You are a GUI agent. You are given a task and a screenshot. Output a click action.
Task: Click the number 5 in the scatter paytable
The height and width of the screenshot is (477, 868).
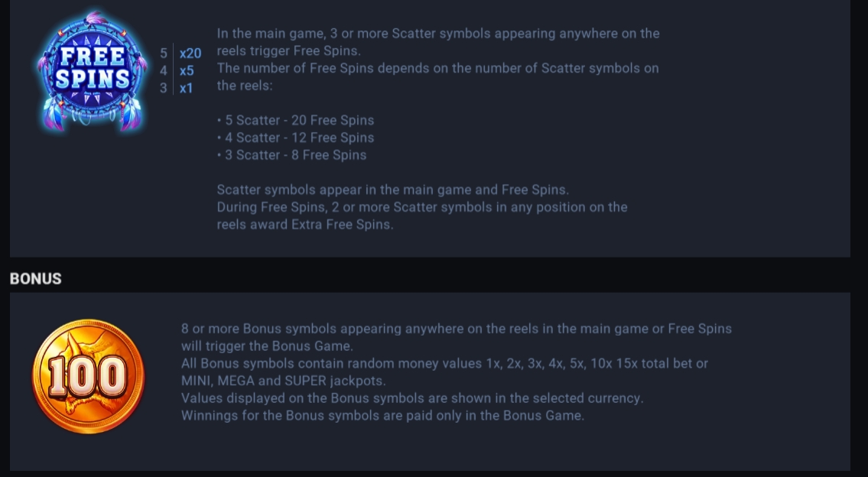pyautogui.click(x=164, y=53)
